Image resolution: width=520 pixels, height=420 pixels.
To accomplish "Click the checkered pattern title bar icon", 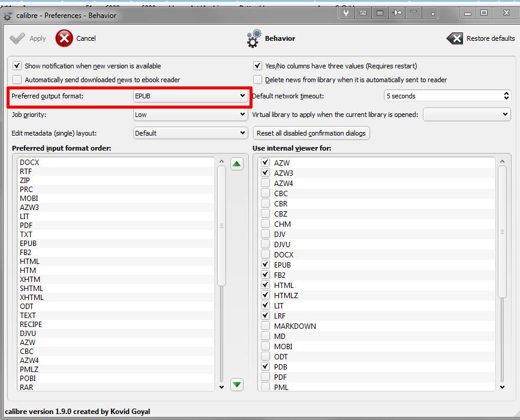I will (380, 13).
